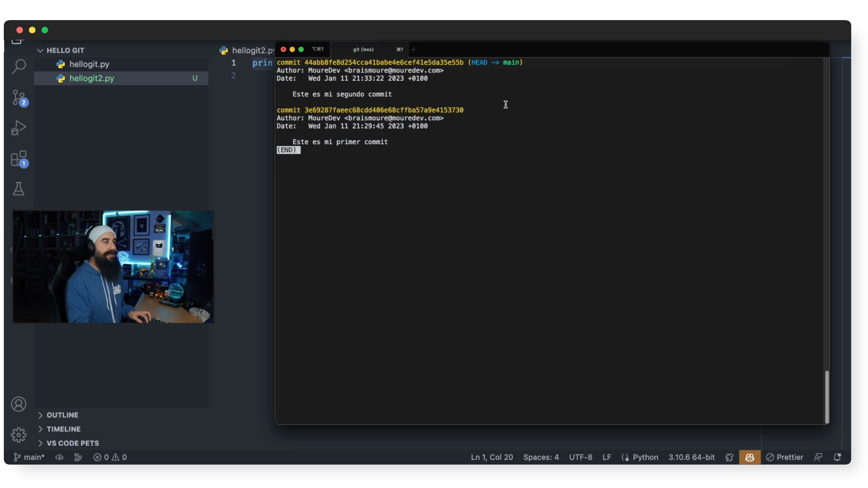Open hellogit.py in the explorer
The width and height of the screenshot is (868, 488).
click(x=89, y=64)
